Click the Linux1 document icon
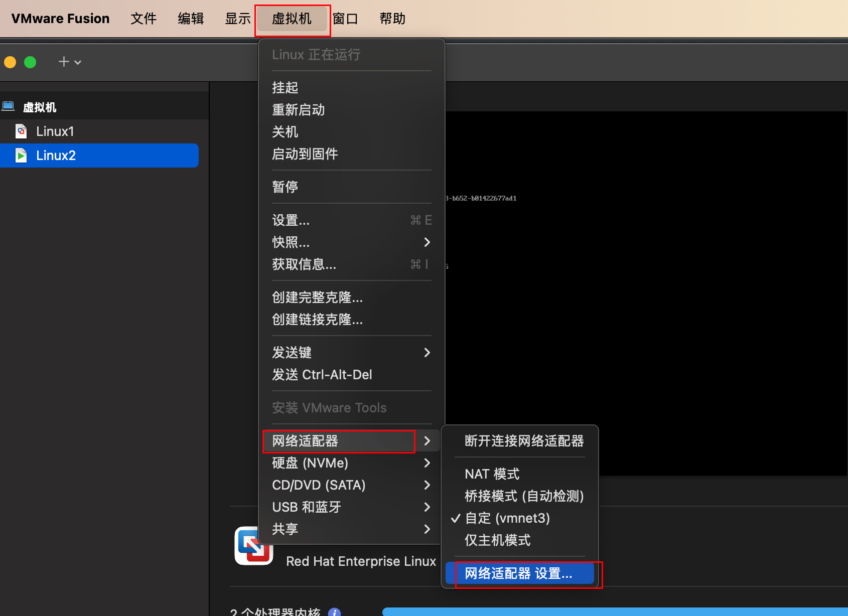Screen dimensions: 848x616 click(21, 131)
